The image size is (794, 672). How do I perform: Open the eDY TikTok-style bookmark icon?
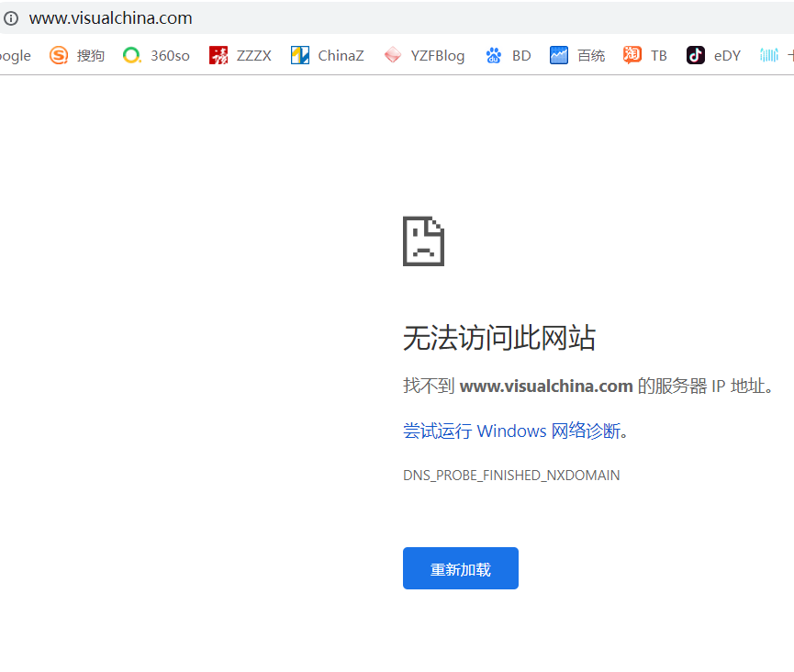point(696,55)
